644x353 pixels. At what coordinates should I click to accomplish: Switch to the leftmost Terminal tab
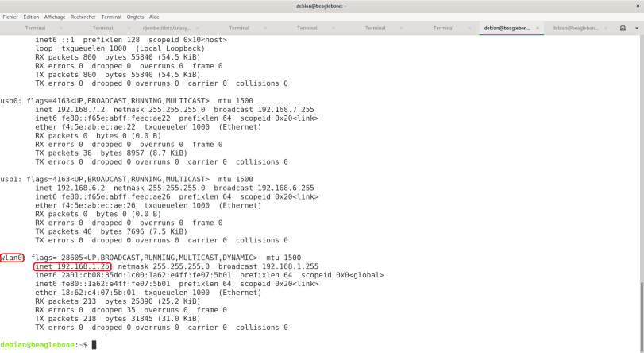(x=33, y=28)
